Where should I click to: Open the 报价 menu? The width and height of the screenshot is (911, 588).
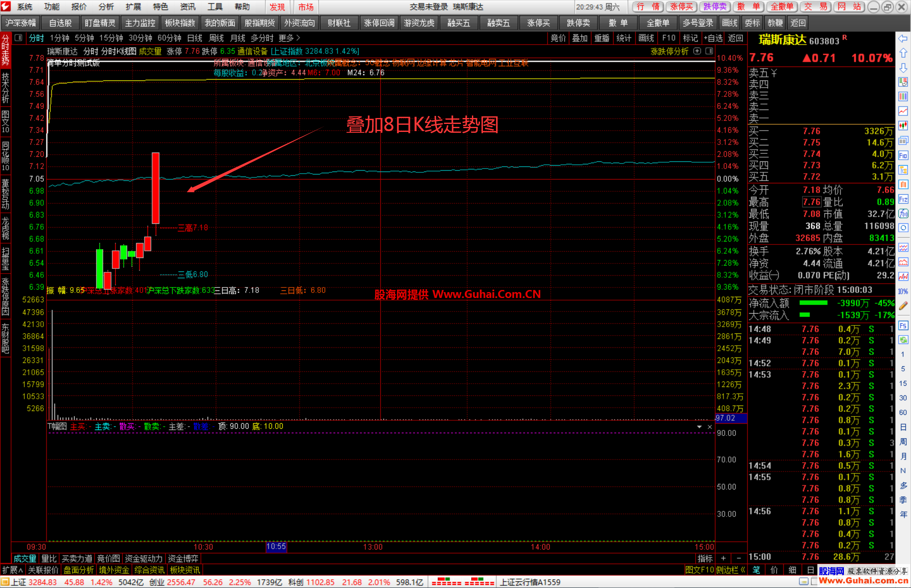(x=79, y=7)
